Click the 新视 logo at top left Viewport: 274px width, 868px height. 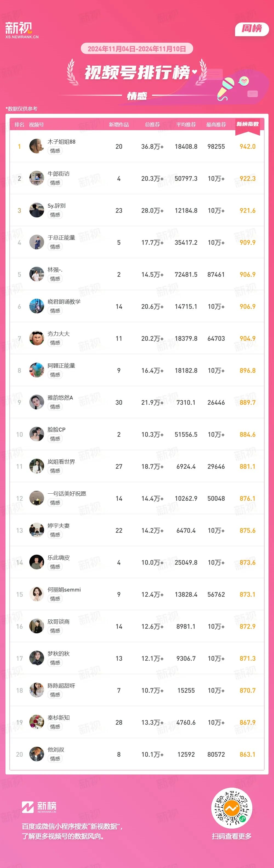22,30
